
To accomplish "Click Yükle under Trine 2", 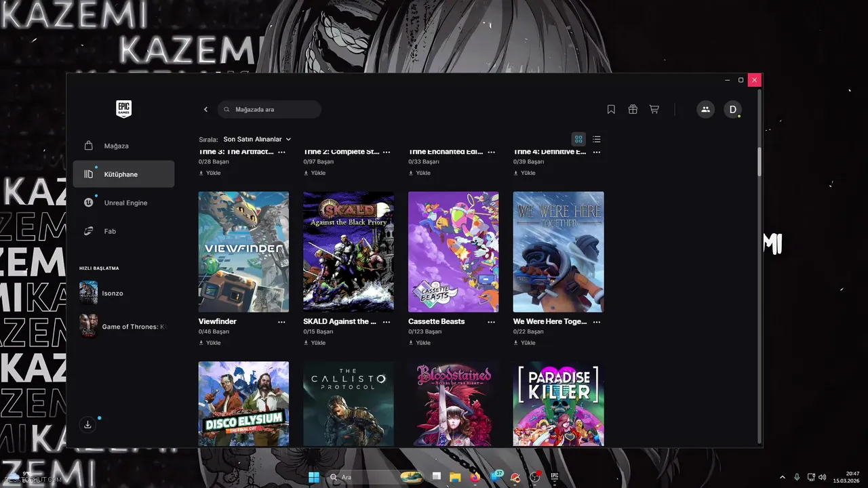I will 315,173.
